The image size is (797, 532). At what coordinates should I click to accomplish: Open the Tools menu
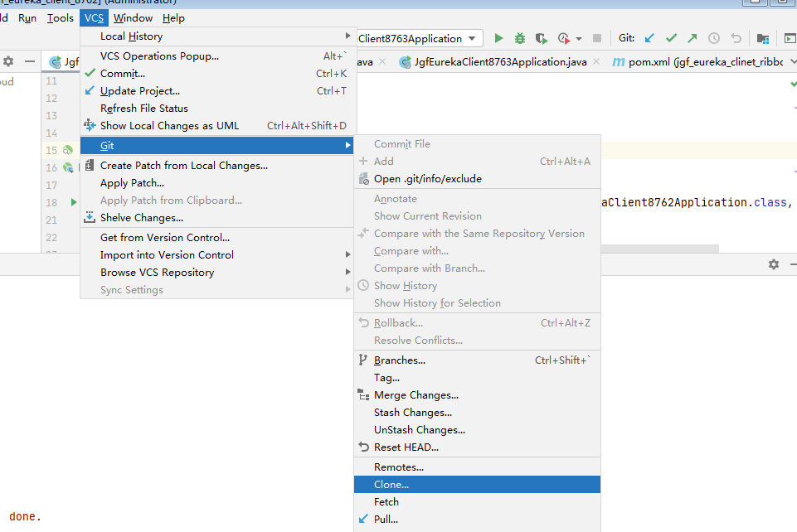(60, 17)
